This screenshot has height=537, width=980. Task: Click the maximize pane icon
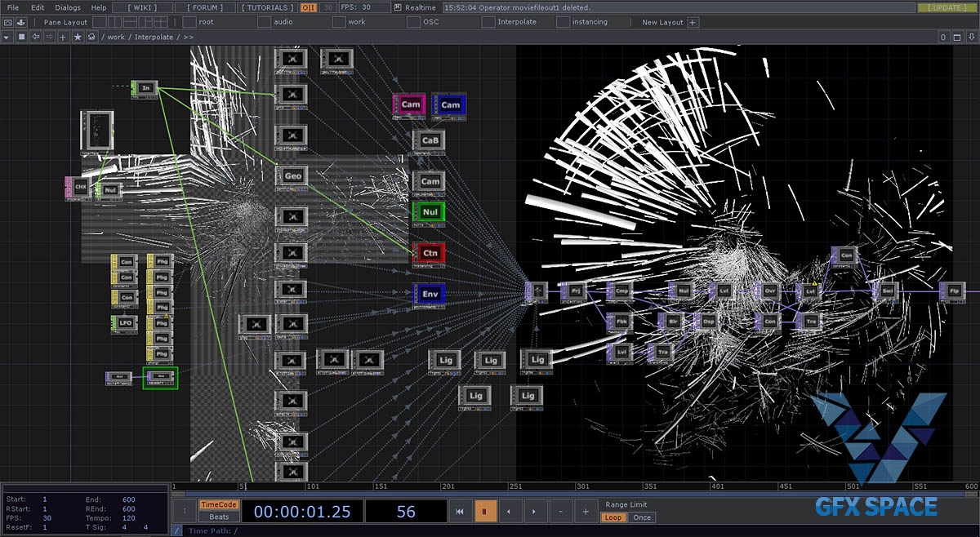click(955, 37)
